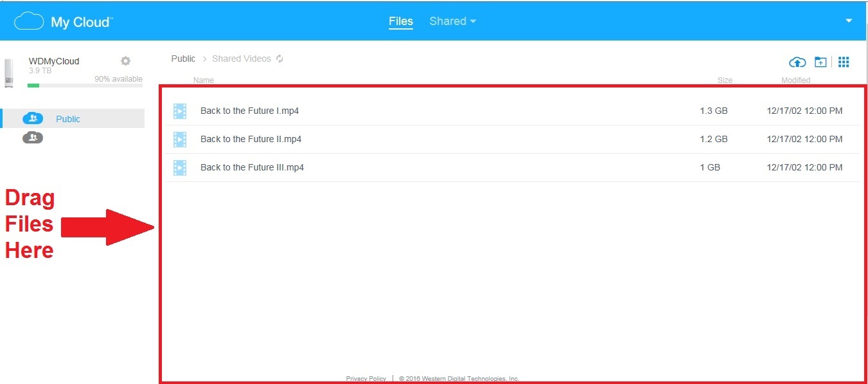Click the WDMyCloud device name
The height and width of the screenshot is (384, 868).
point(54,61)
